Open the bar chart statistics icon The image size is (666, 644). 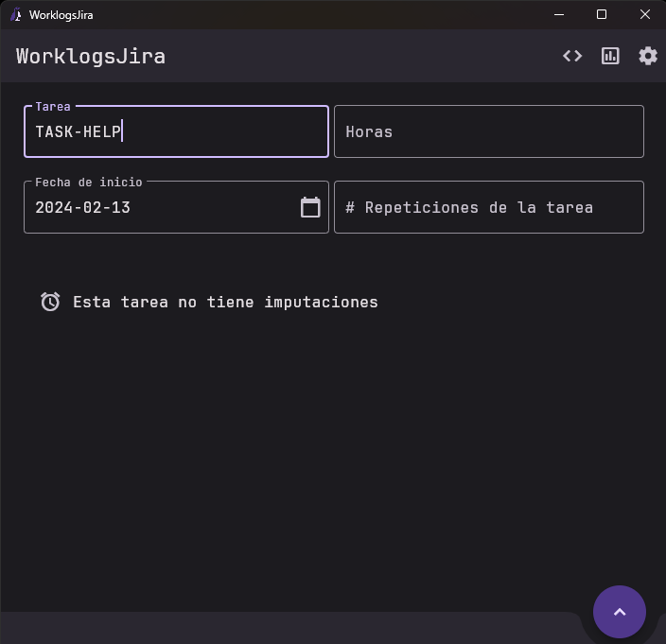point(610,56)
